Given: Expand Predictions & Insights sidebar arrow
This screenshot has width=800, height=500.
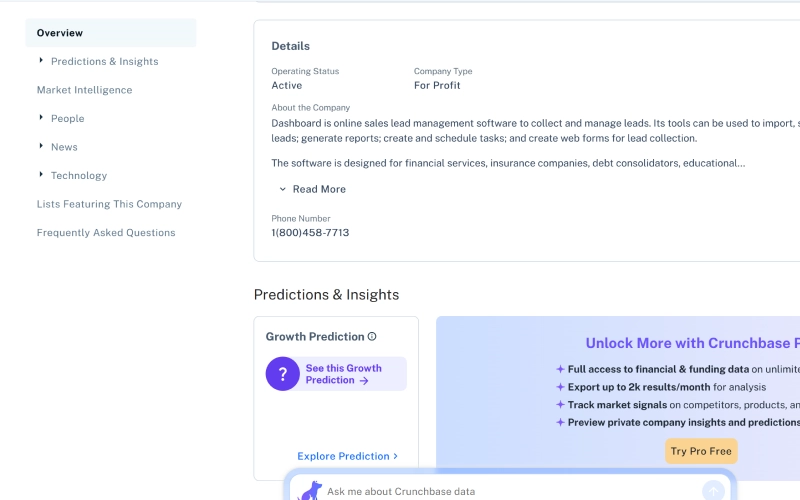Looking at the screenshot, I should (41, 61).
